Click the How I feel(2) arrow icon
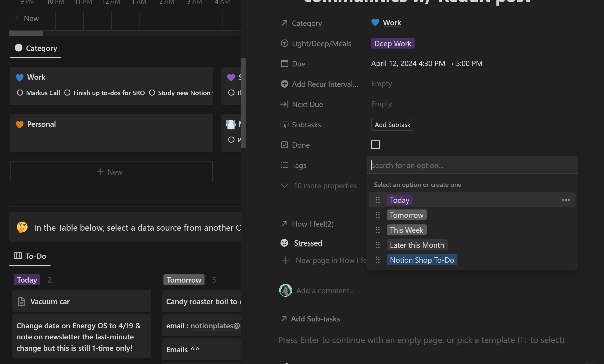The width and height of the screenshot is (604, 364). 284,224
